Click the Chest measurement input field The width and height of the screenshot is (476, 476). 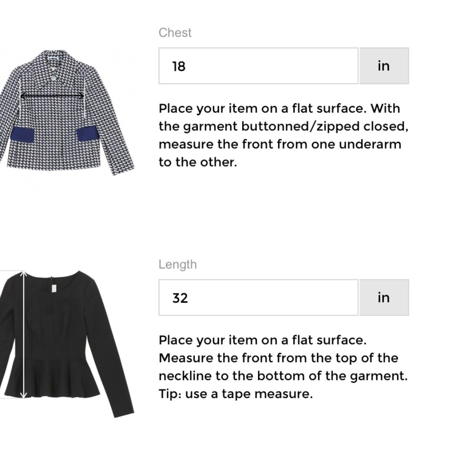[x=258, y=66]
